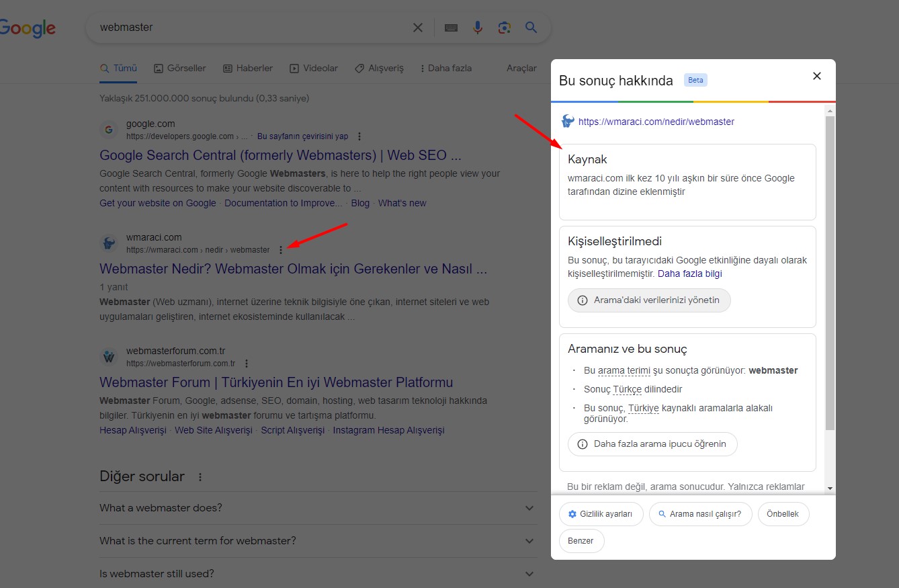Open Webmaster Forum result title

click(276, 382)
